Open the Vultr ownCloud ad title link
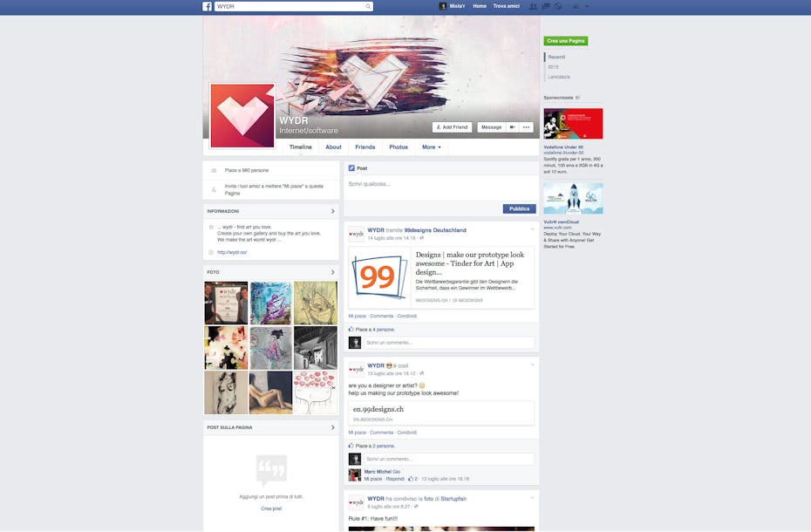Viewport: 811px width, 532px height. [562, 222]
